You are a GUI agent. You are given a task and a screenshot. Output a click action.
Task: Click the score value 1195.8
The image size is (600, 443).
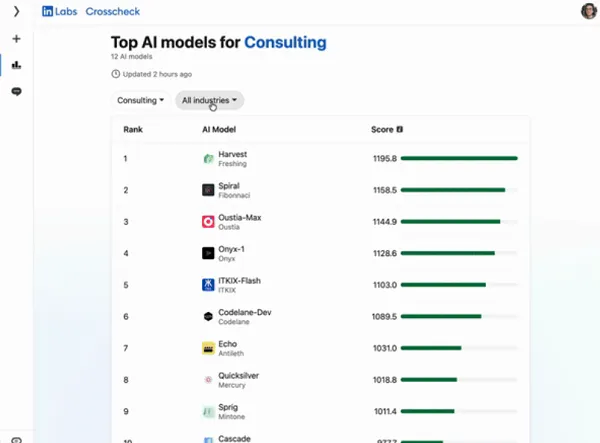pyautogui.click(x=385, y=158)
